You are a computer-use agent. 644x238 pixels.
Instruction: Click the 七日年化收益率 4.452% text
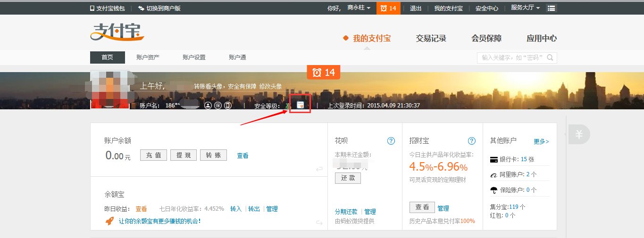pyautogui.click(x=192, y=209)
